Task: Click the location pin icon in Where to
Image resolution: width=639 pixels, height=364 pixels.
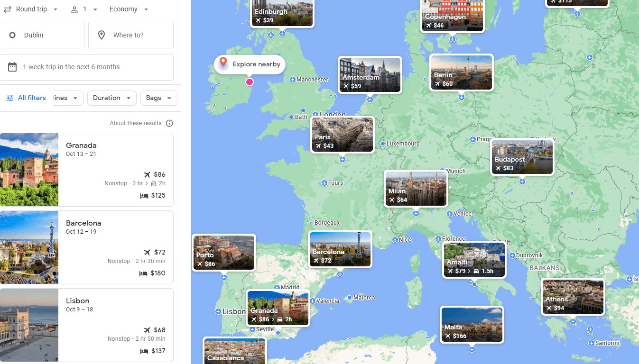Action: [102, 35]
